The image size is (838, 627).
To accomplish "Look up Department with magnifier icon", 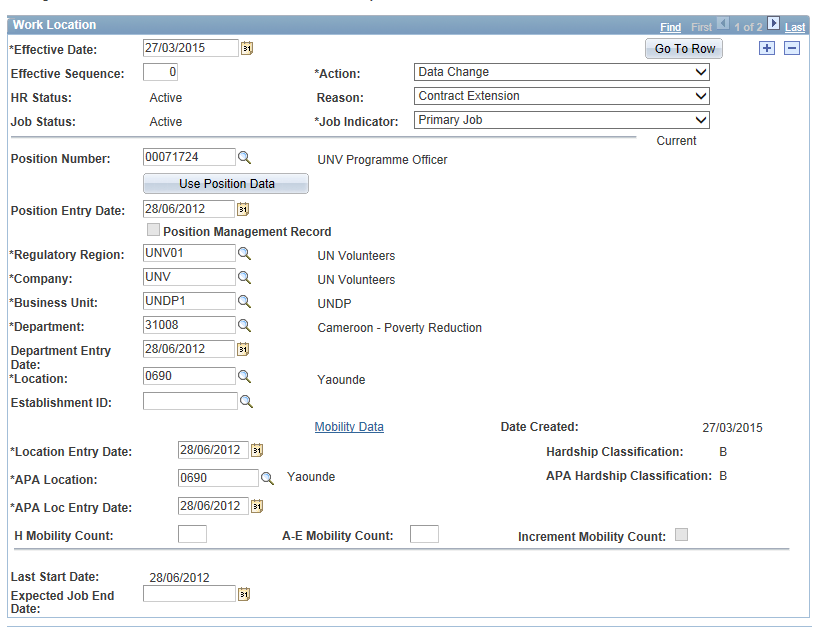I will pos(244,325).
